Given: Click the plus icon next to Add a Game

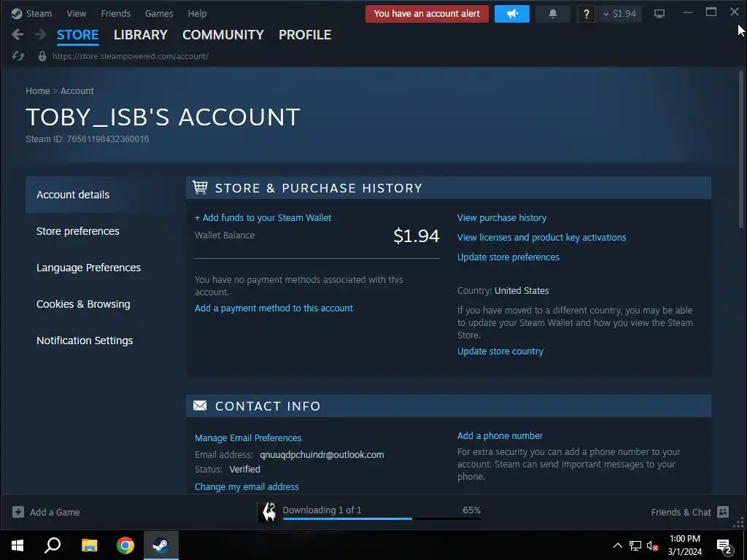Looking at the screenshot, I should 18,512.
